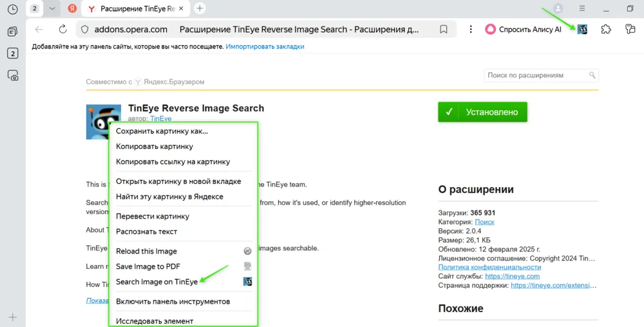Open the user profile avatar

pyautogui.click(x=558, y=8)
